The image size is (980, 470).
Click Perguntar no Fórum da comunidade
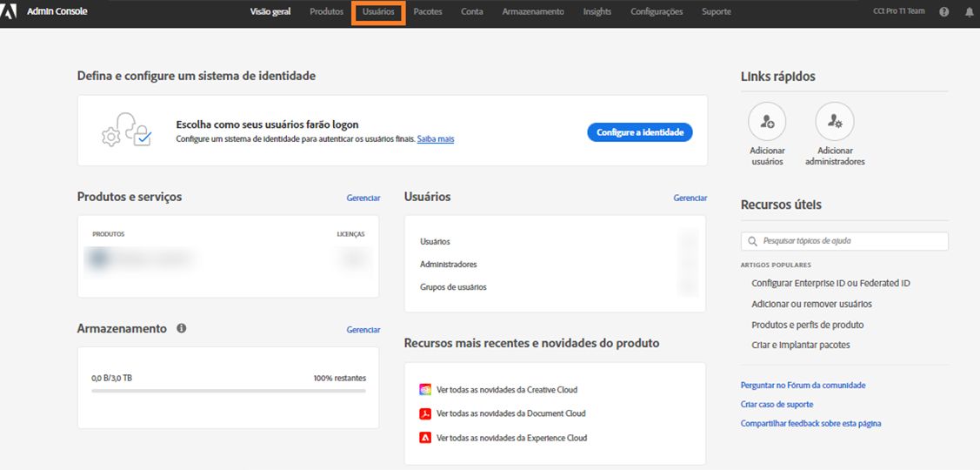(x=803, y=386)
